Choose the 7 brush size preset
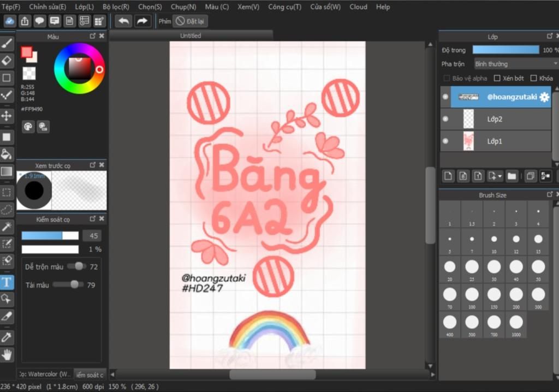This screenshot has height=392, width=559. [472, 241]
